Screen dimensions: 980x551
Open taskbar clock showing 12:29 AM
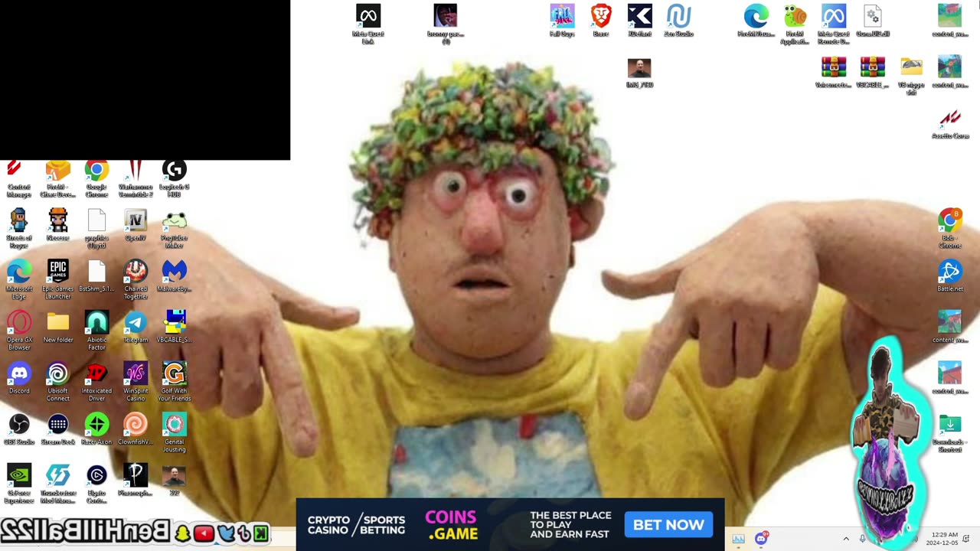[x=941, y=539]
